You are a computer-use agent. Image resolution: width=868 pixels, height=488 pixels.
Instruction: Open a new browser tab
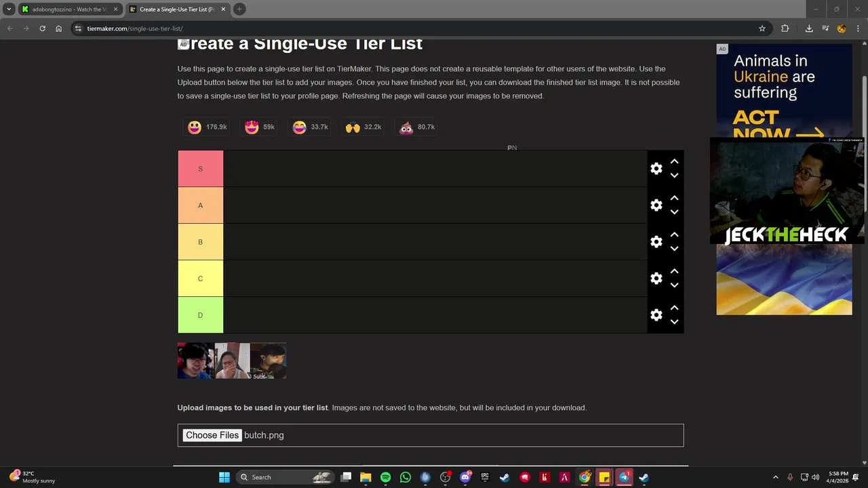[239, 9]
